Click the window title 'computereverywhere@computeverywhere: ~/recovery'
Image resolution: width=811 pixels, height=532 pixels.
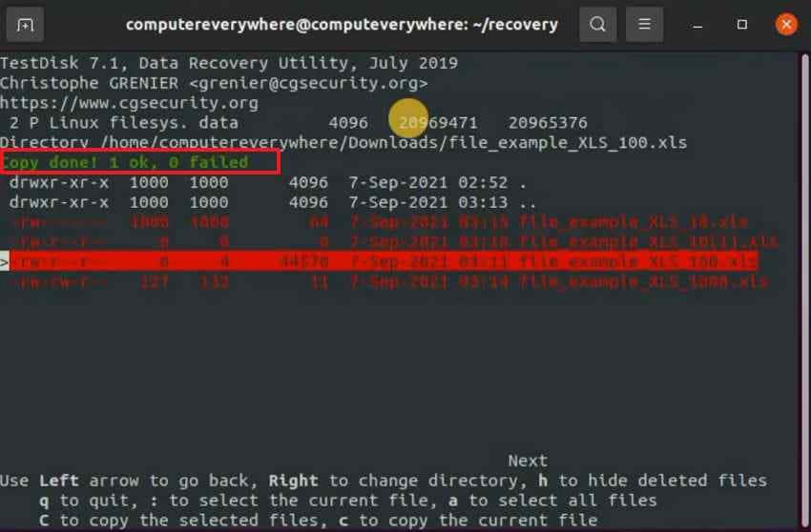pyautogui.click(x=342, y=25)
